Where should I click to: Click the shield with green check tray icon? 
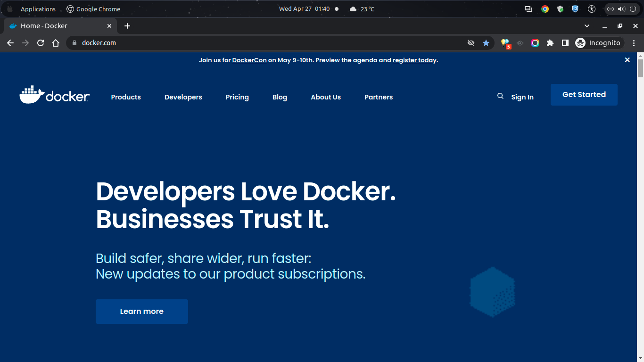point(560,9)
